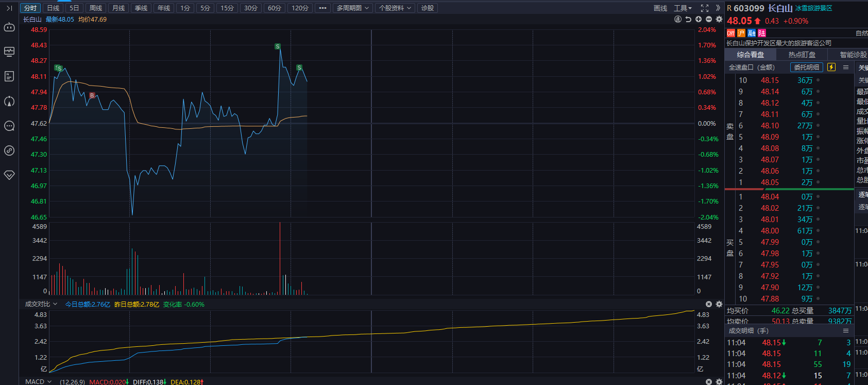Switch to the 年线 yearly chart

click(x=164, y=8)
